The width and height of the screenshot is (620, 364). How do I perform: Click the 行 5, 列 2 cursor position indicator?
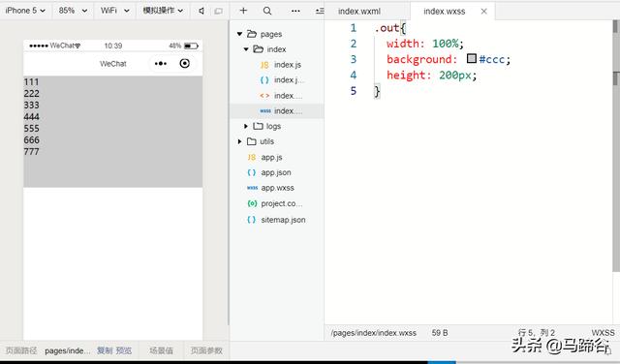point(536,333)
